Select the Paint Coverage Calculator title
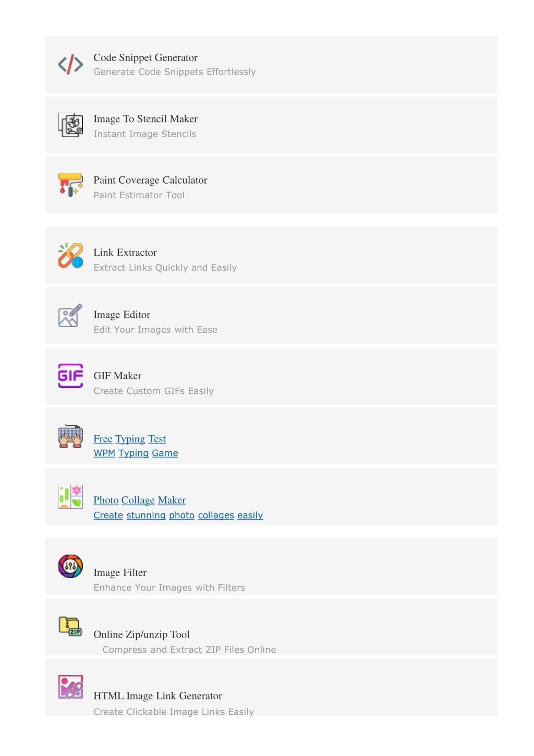The width and height of the screenshot is (534, 756). pos(151,180)
